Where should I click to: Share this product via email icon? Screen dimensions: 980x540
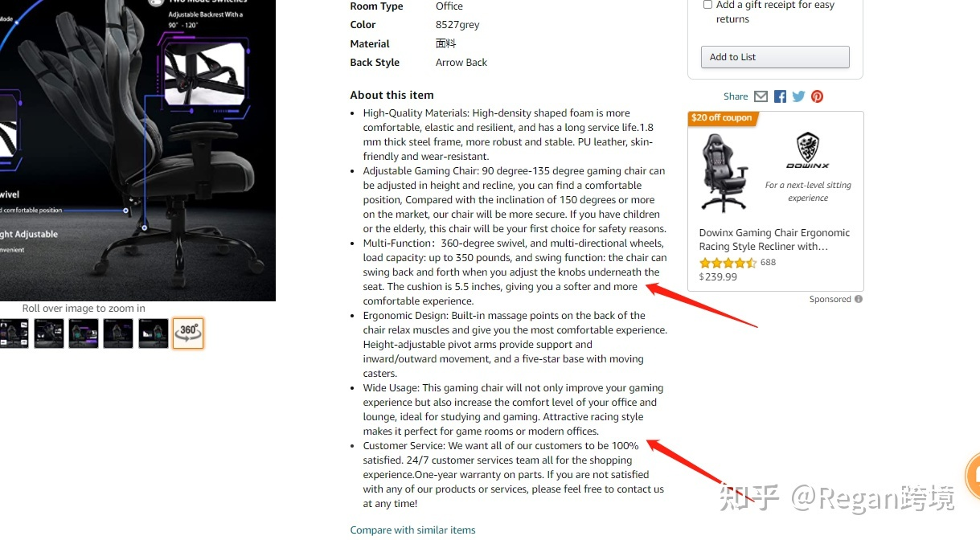point(761,96)
